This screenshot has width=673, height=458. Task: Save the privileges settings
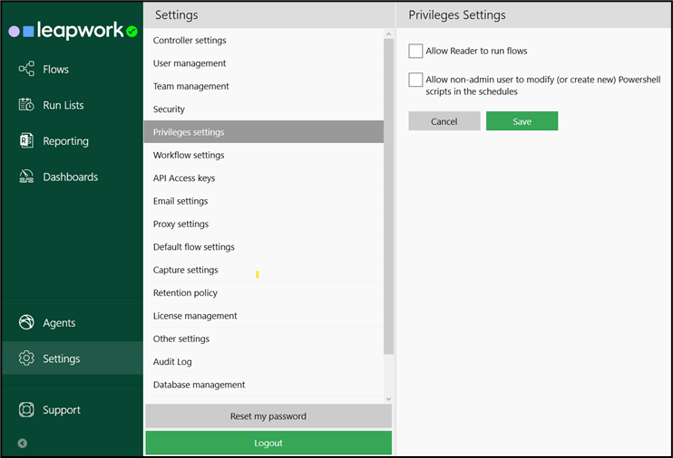point(522,121)
